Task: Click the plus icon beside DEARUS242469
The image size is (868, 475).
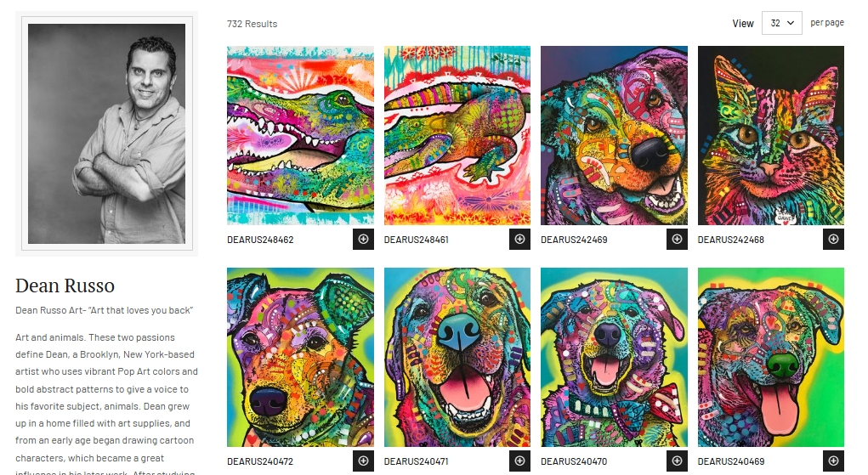Action: click(x=677, y=239)
